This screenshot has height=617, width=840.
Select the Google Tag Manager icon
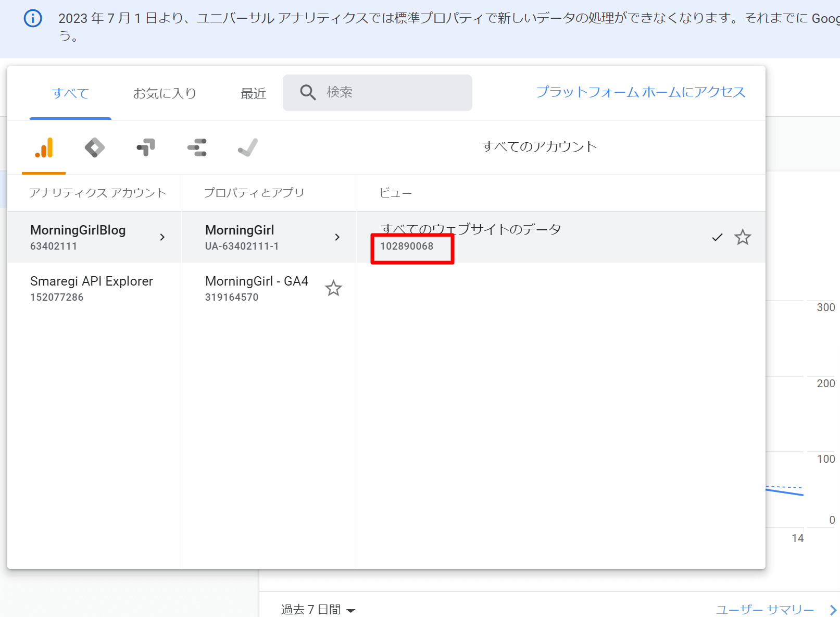pyautogui.click(x=95, y=147)
